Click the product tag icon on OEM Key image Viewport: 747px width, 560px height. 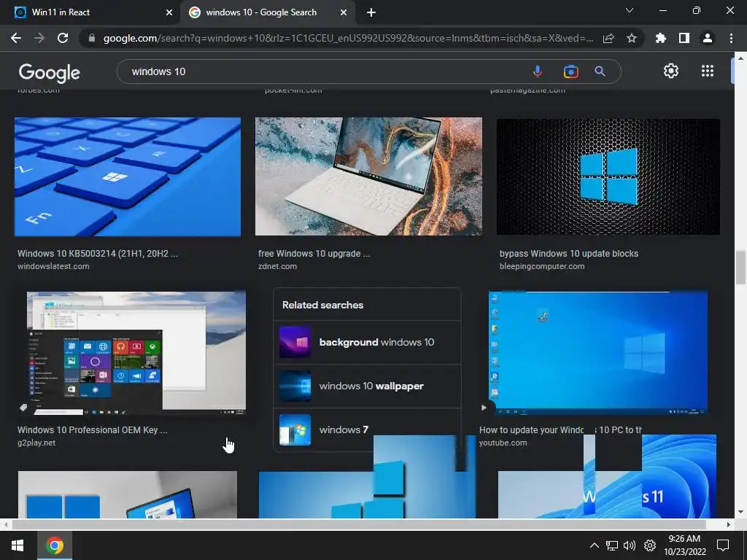click(23, 407)
